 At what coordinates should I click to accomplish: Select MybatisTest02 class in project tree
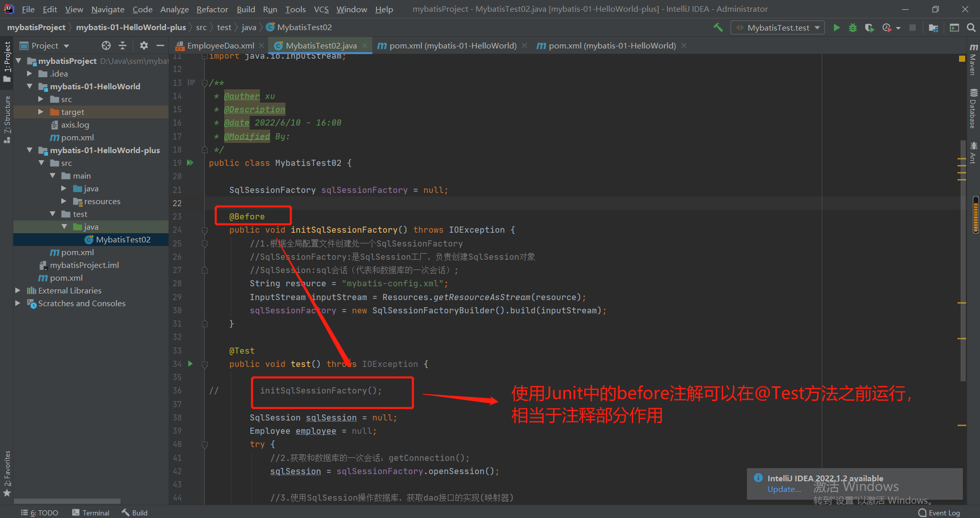pos(123,239)
